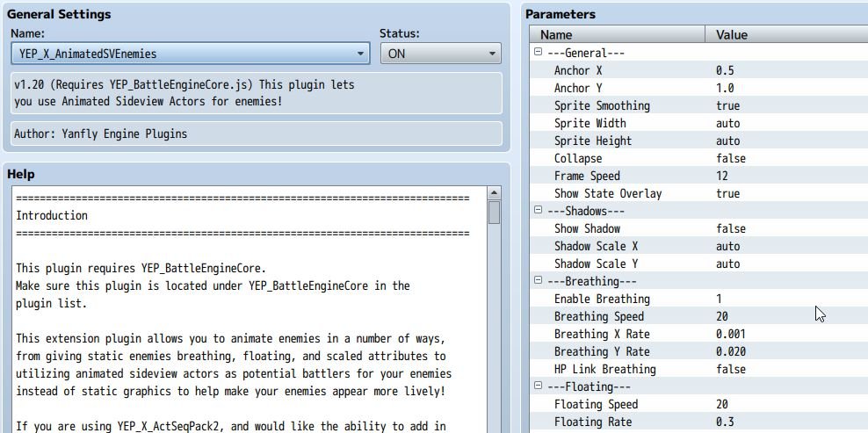Click the Floating Speed value 20
Image resolution: width=868 pixels, height=433 pixels.
point(722,404)
